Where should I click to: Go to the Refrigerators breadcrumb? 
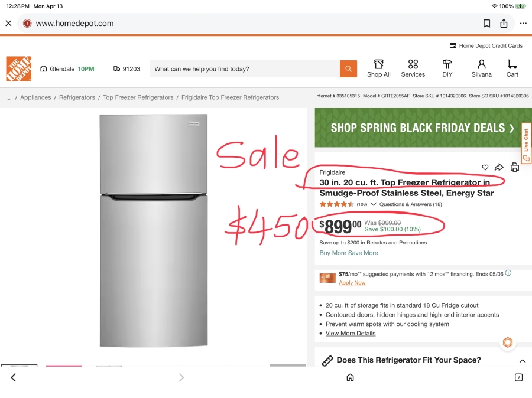coord(77,97)
